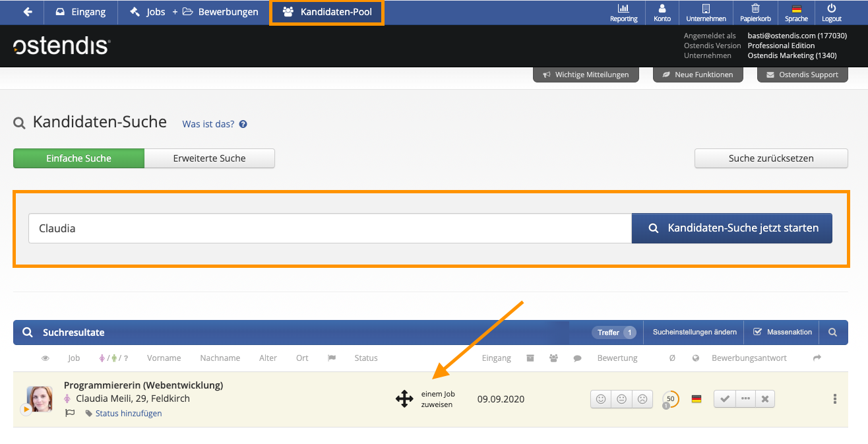Toggle Massenaktion checkbox
The image size is (868, 444).
(x=782, y=333)
